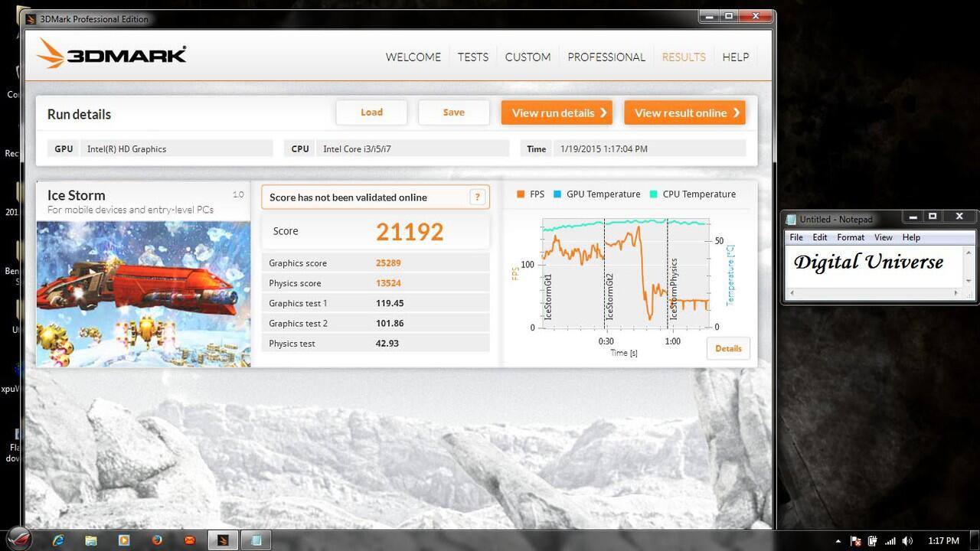Click the Load button

coord(371,112)
